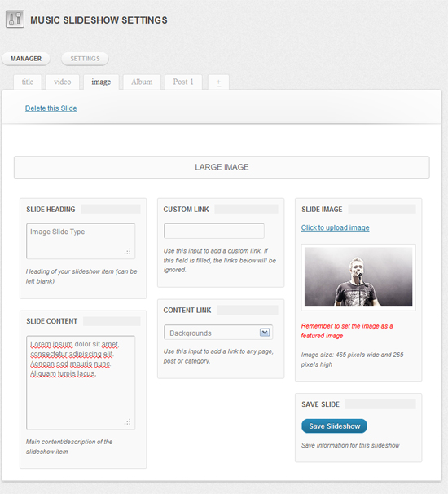Viewport: 448px width, 494px height.
Task: Add a new slide with plus tab
Action: click(218, 82)
